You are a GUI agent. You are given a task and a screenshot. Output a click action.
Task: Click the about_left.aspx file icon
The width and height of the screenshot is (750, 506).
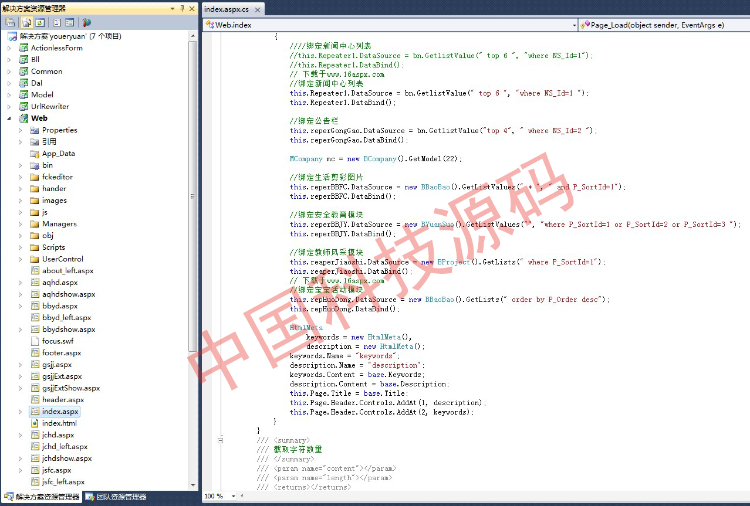click(x=34, y=271)
